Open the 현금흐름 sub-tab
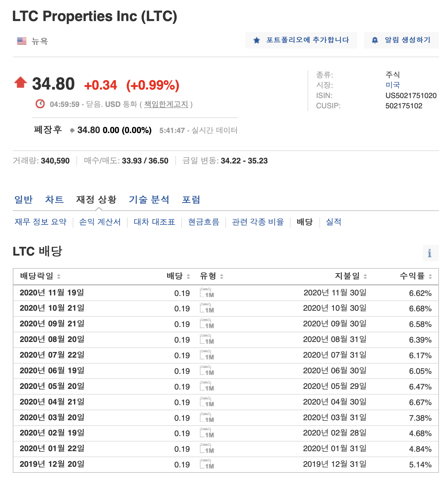The height and width of the screenshot is (481, 448). (204, 222)
